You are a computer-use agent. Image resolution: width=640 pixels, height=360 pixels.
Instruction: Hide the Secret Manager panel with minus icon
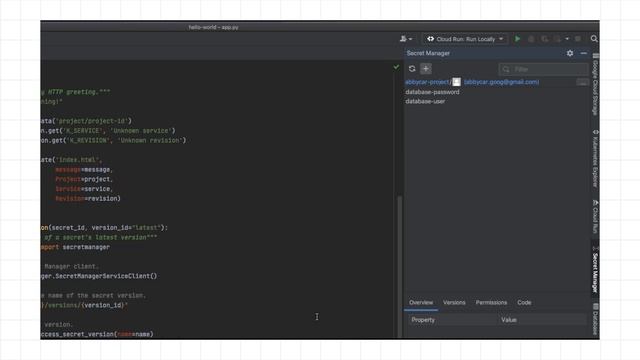pos(584,53)
